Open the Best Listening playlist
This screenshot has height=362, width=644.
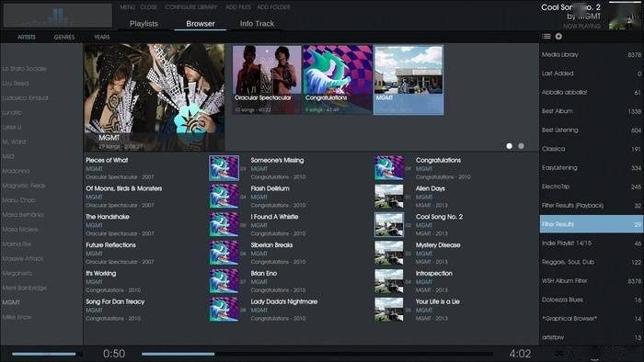point(592,130)
